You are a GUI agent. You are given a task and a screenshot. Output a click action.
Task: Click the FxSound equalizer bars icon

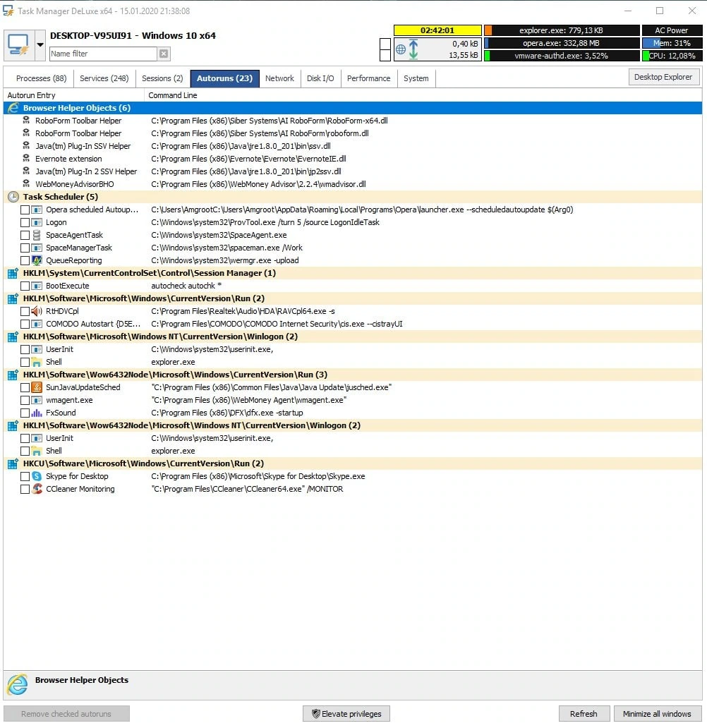click(x=37, y=413)
